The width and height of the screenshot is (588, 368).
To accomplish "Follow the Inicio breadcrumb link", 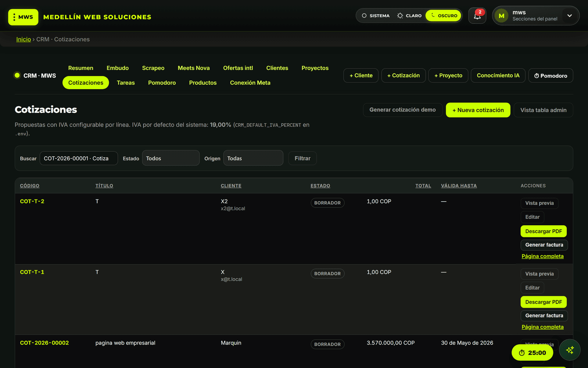I will tap(24, 39).
